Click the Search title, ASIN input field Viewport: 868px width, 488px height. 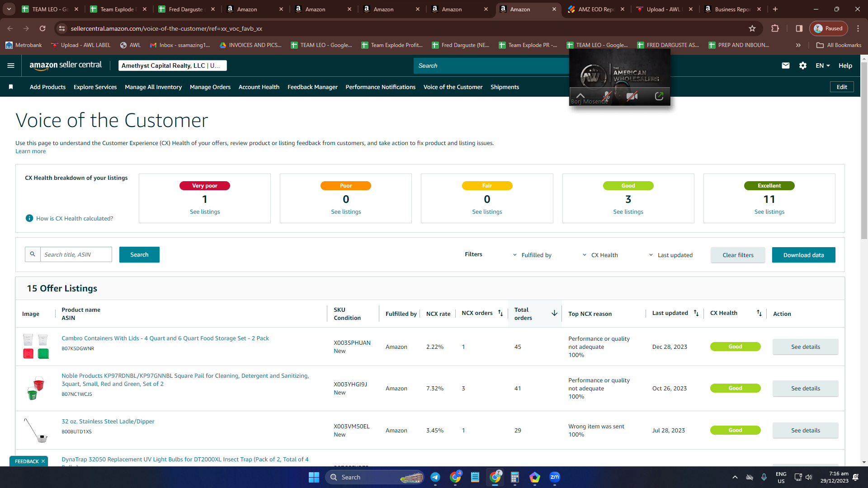(x=76, y=254)
